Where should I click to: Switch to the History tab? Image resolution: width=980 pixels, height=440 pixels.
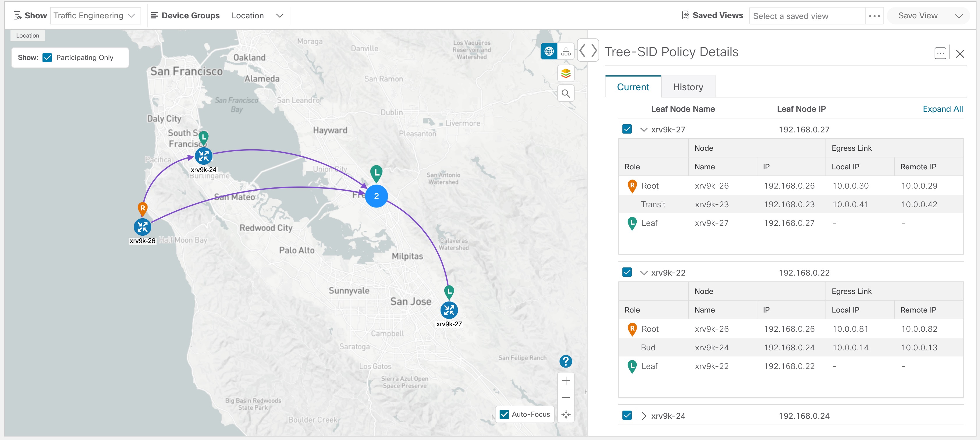coord(688,87)
